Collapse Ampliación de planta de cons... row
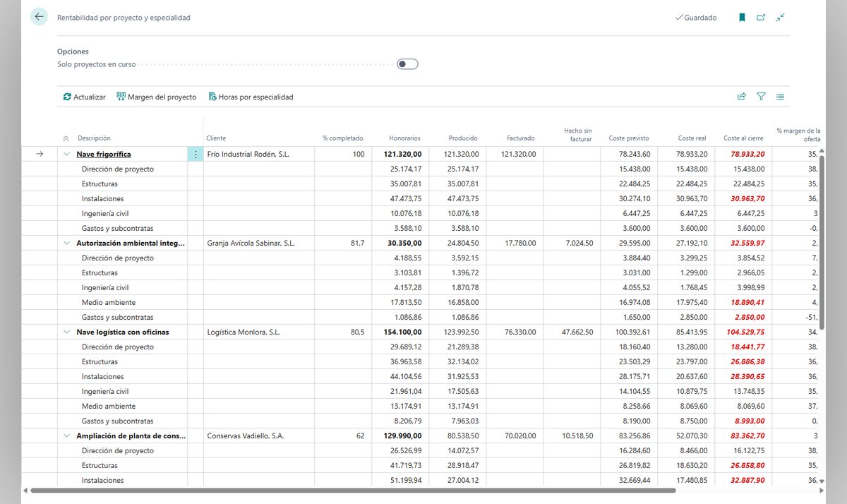 66,436
